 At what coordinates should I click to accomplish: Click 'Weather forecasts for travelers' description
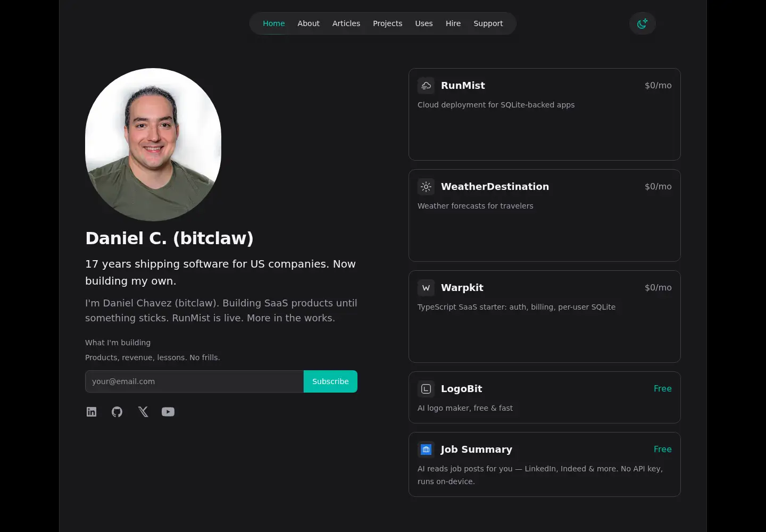point(475,206)
